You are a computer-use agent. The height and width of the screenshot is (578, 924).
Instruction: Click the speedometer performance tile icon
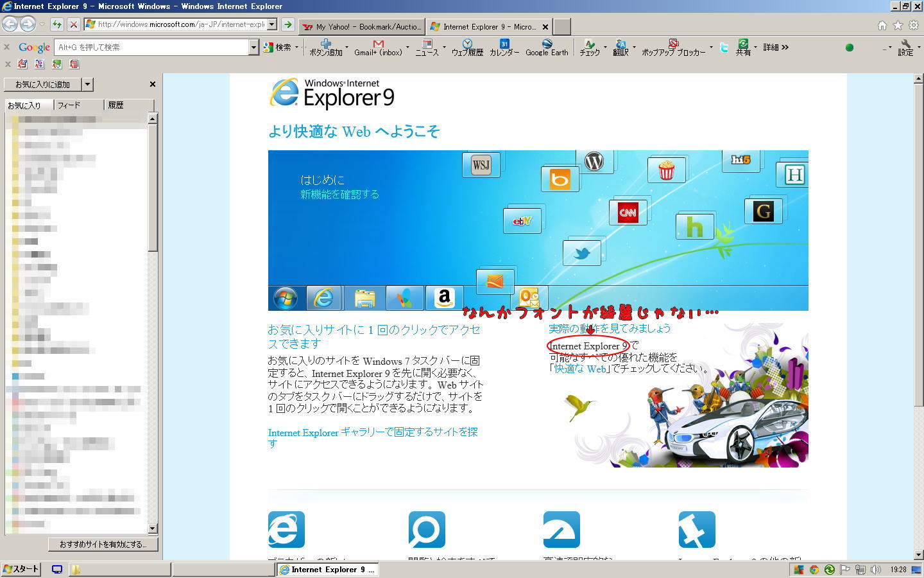tap(561, 529)
